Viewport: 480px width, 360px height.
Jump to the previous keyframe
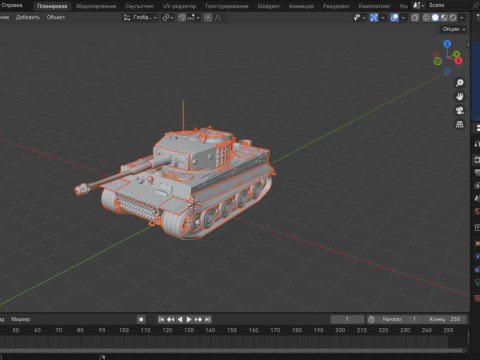click(x=171, y=319)
